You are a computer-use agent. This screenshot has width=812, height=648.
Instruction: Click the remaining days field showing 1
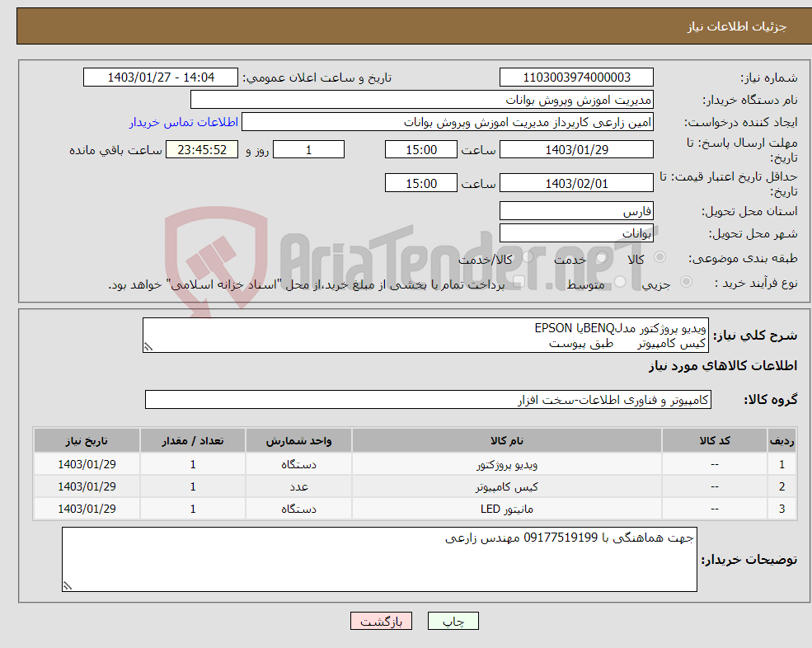(308, 150)
